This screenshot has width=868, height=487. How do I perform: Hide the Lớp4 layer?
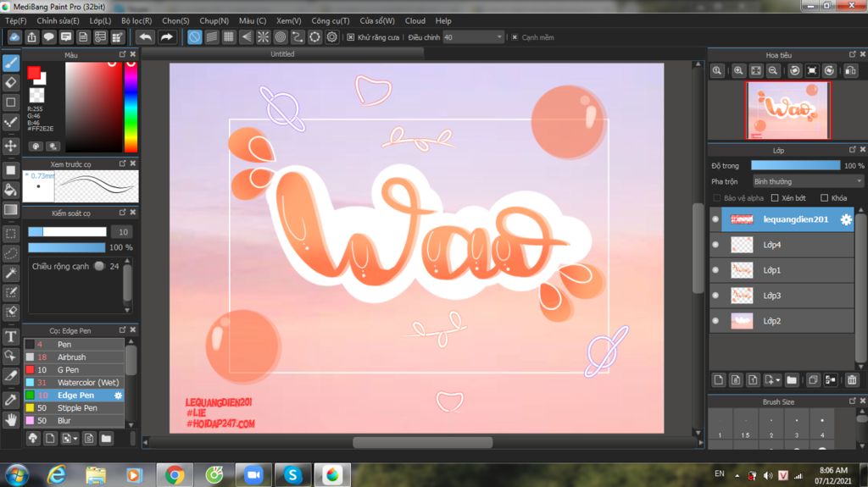point(715,245)
